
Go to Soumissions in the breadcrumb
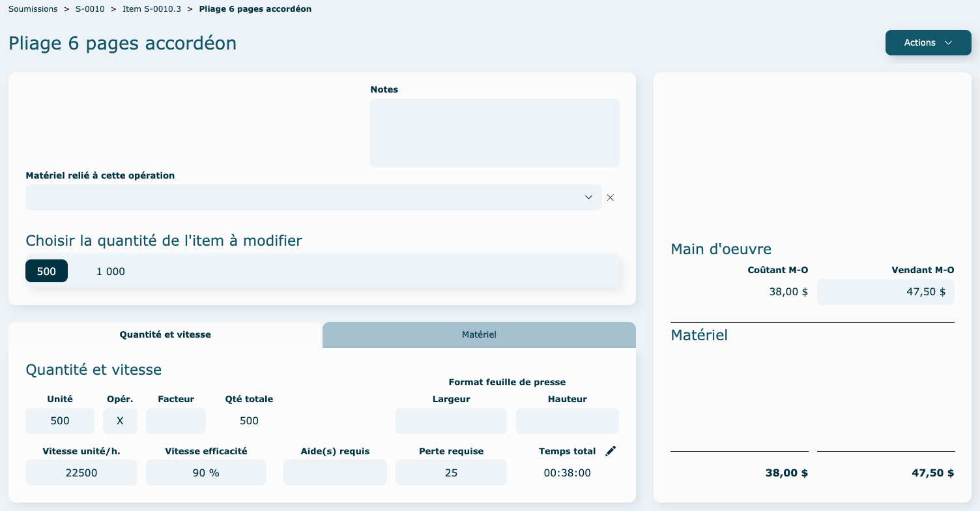pyautogui.click(x=33, y=9)
